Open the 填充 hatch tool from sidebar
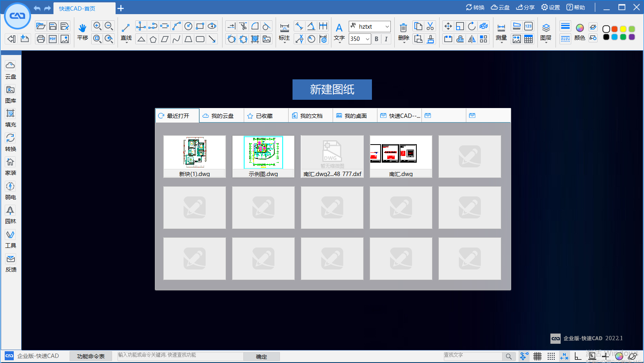The height and width of the screenshot is (363, 644). tap(11, 118)
